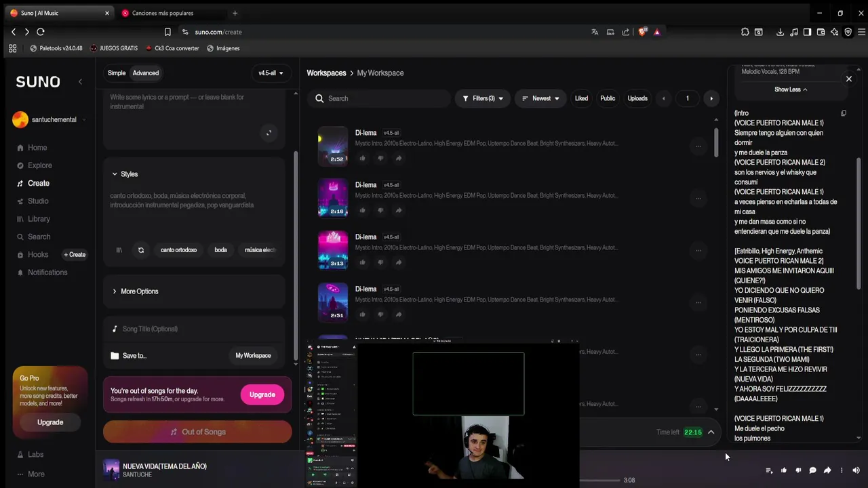Toggle the Uploads filter

tap(637, 98)
